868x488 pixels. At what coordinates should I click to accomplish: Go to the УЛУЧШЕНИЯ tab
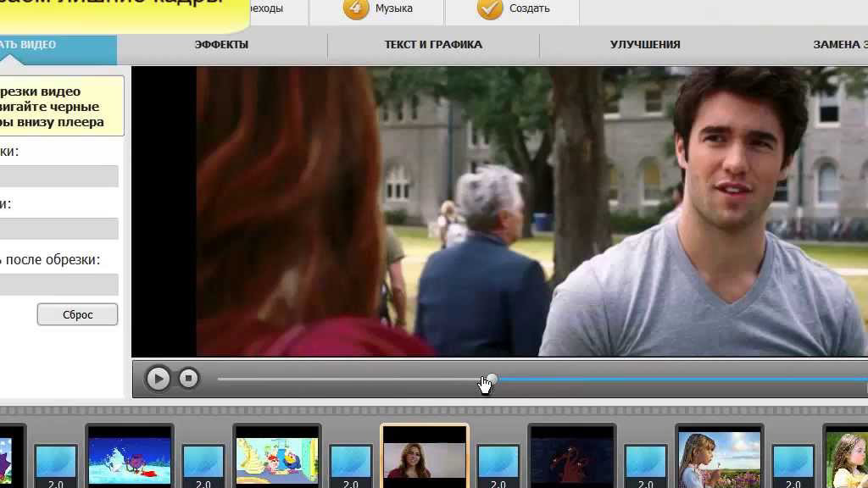pos(645,45)
